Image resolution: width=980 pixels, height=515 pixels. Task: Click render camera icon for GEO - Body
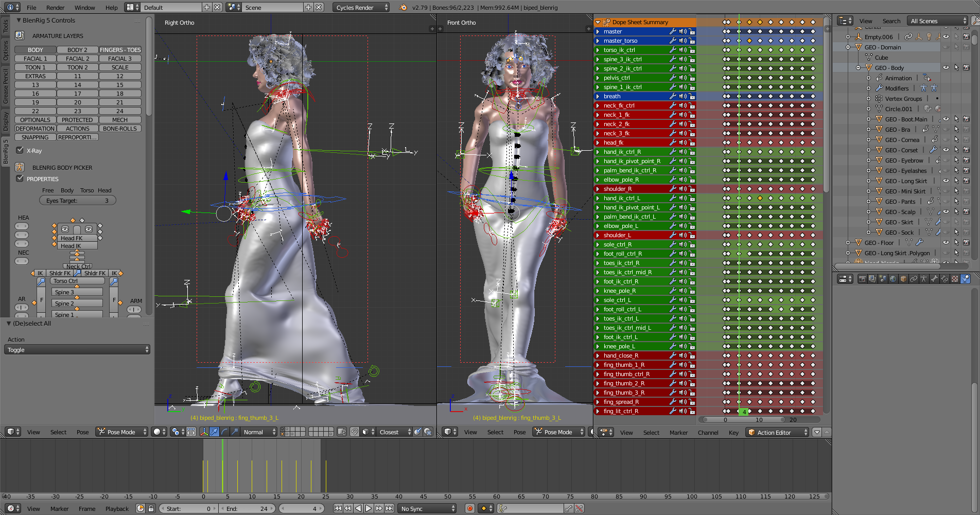[966, 68]
